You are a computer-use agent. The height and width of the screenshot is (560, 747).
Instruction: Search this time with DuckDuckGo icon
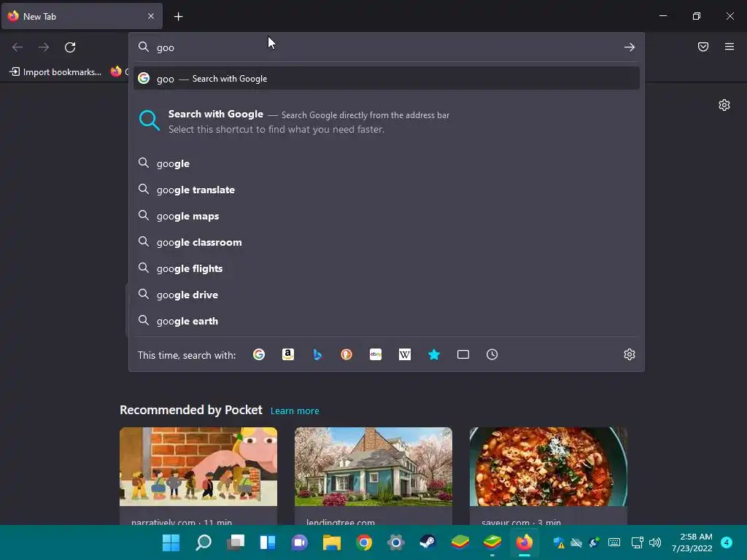point(347,354)
